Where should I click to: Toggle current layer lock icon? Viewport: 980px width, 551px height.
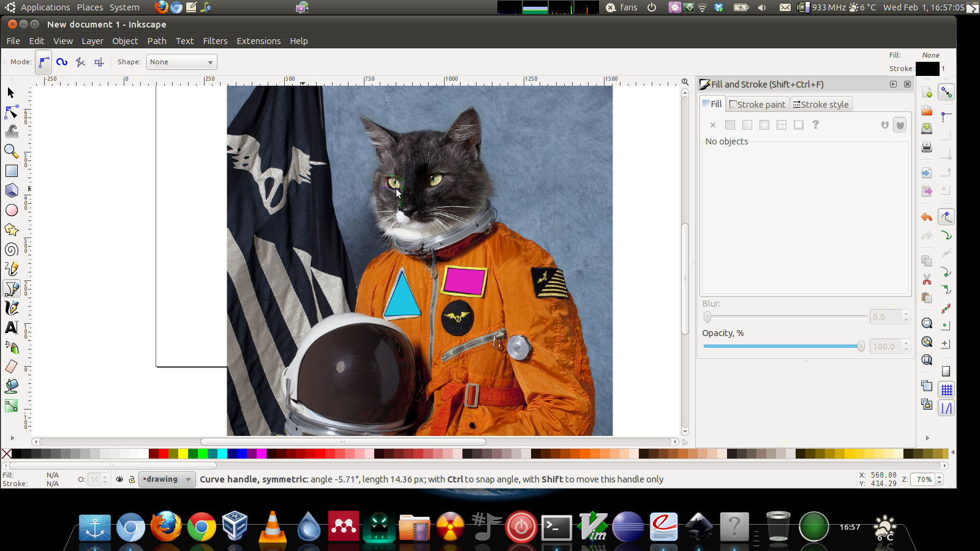coord(131,479)
